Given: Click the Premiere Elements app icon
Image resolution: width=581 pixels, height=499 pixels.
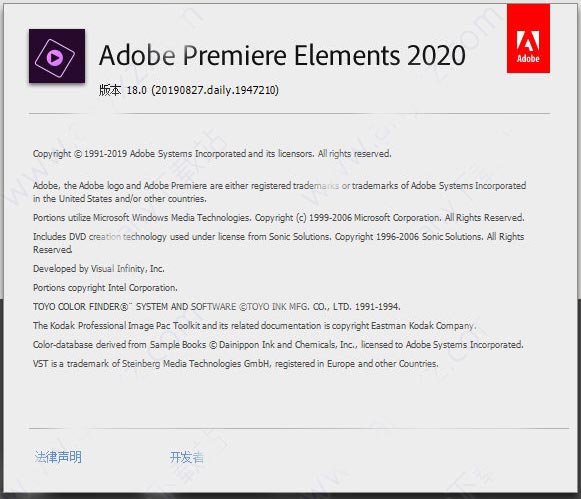Looking at the screenshot, I should pyautogui.click(x=57, y=56).
